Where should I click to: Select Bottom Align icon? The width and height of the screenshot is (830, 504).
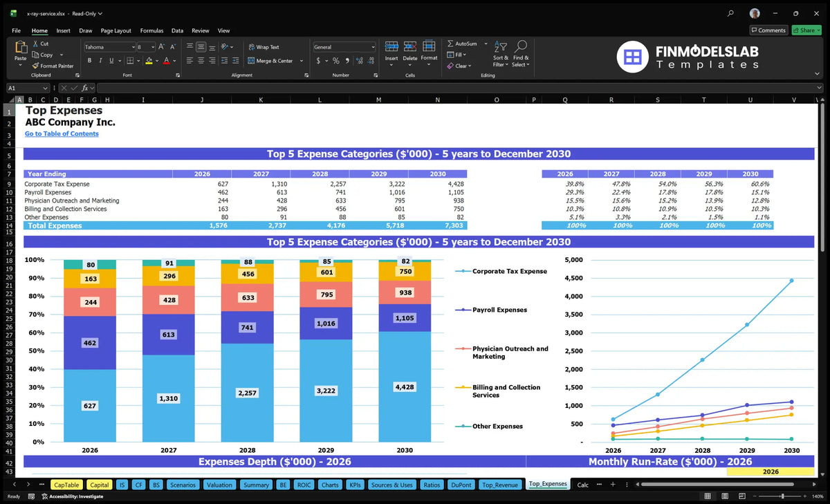[212, 47]
